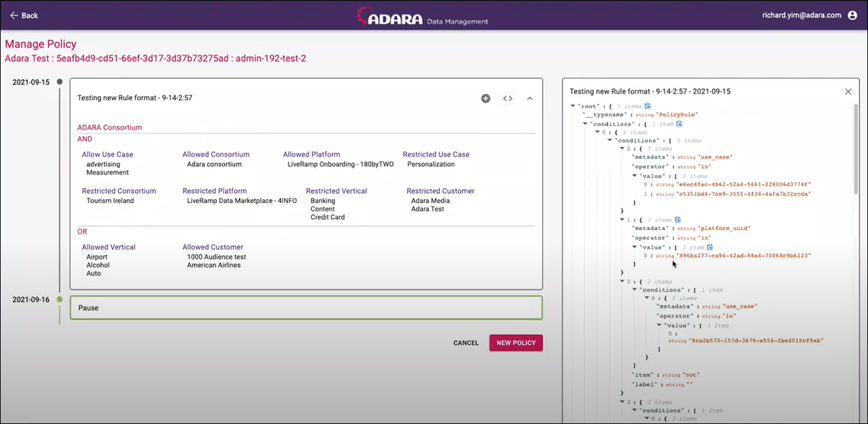This screenshot has width=868, height=424.
Task: Select the 2021-09-15 timeline dot
Action: [x=59, y=82]
